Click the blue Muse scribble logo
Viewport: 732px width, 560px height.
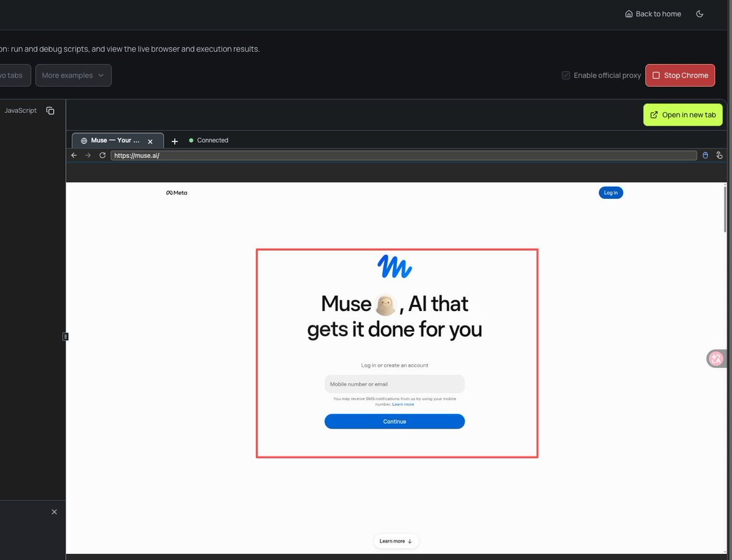click(394, 266)
